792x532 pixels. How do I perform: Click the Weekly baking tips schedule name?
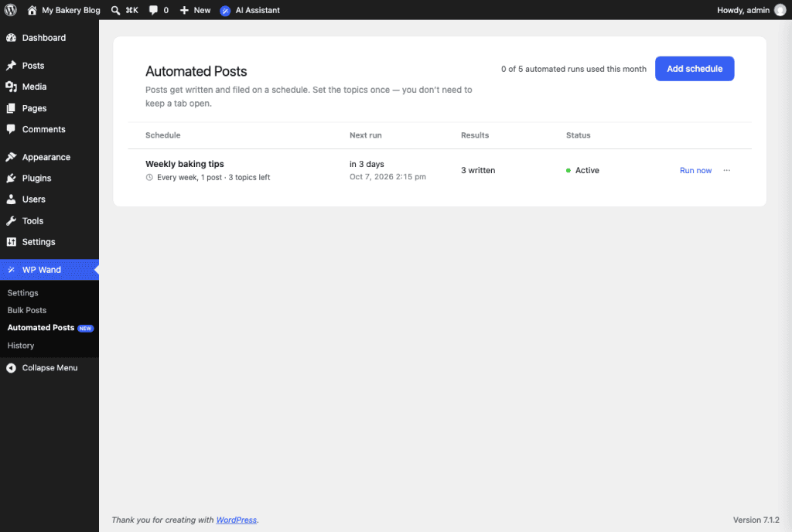184,164
